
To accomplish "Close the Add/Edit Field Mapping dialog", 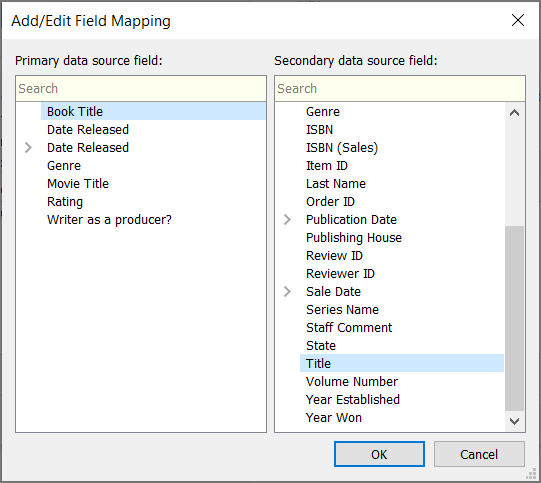I will point(518,20).
